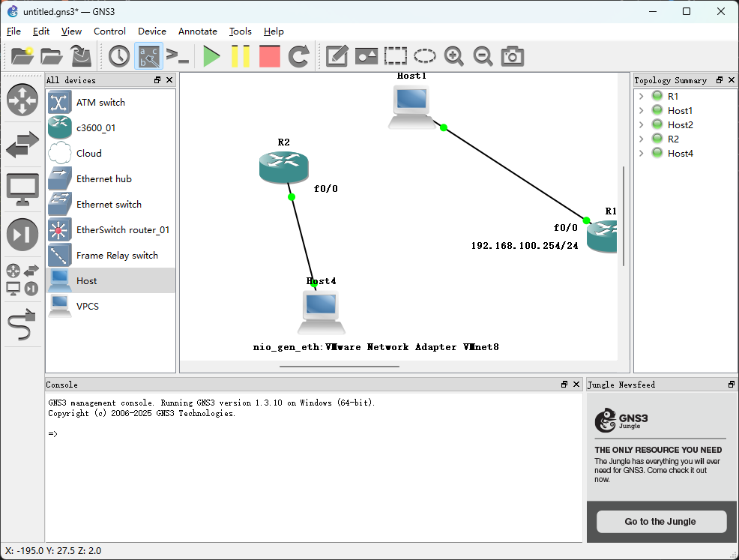Open project with folder icon
The height and width of the screenshot is (560, 739).
(52, 56)
